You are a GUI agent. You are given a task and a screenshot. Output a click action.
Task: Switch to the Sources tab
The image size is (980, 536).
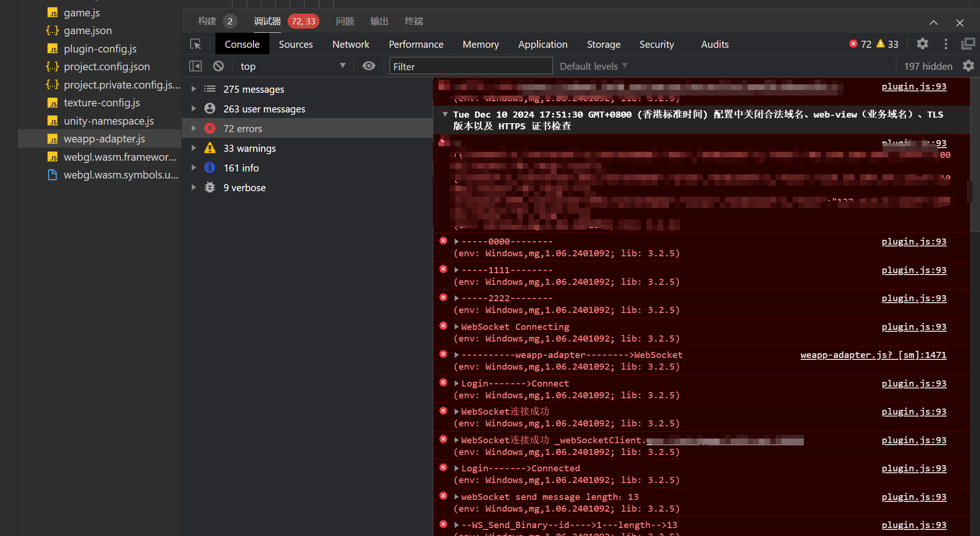(x=296, y=45)
